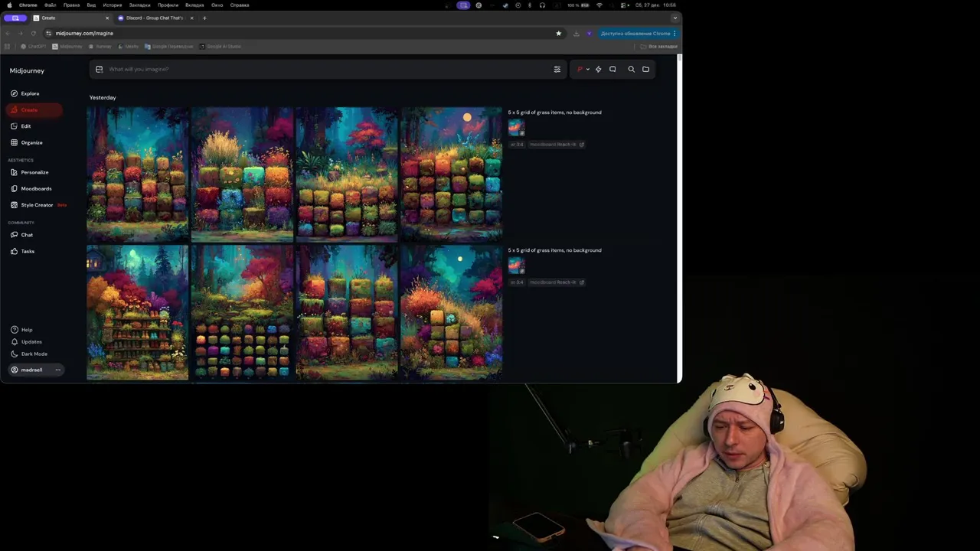This screenshot has height=551, width=980.
Task: Open Google AI Studio bookmark
Action: (x=220, y=47)
